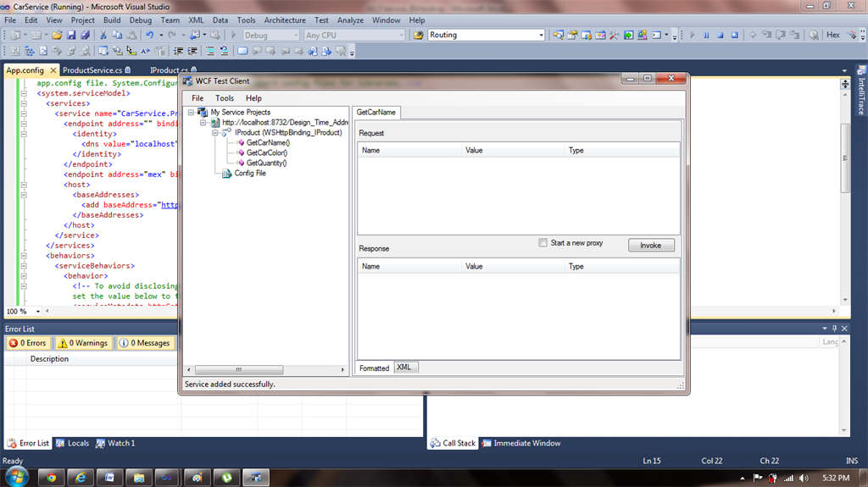Open Internet Explorer from the taskbar

pos(81,478)
